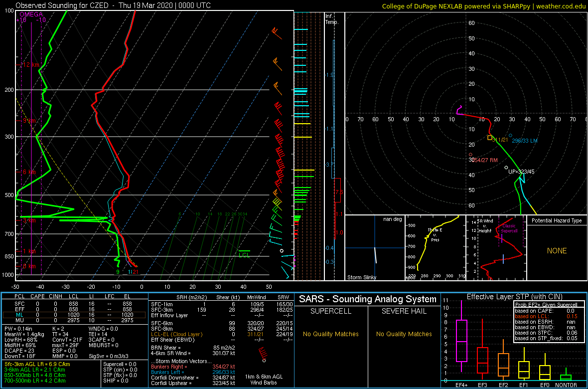
Task: Click No Quality Matches under SUPERCELL
Action: click(330, 334)
